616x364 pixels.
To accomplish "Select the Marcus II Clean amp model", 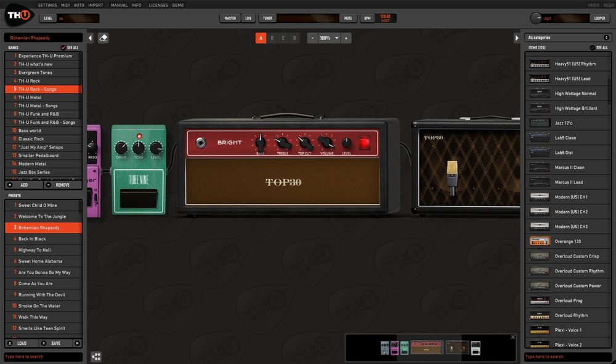I will point(567,167).
